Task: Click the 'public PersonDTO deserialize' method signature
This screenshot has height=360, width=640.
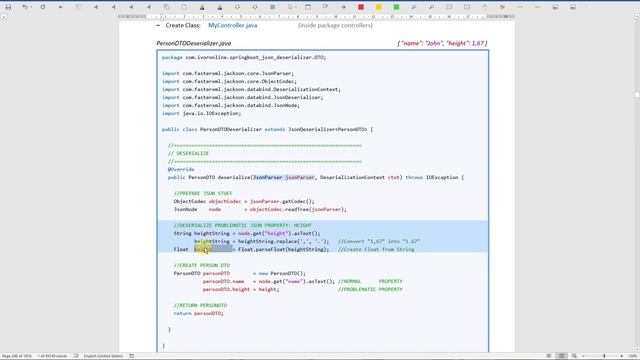Action: pyautogui.click(x=316, y=178)
